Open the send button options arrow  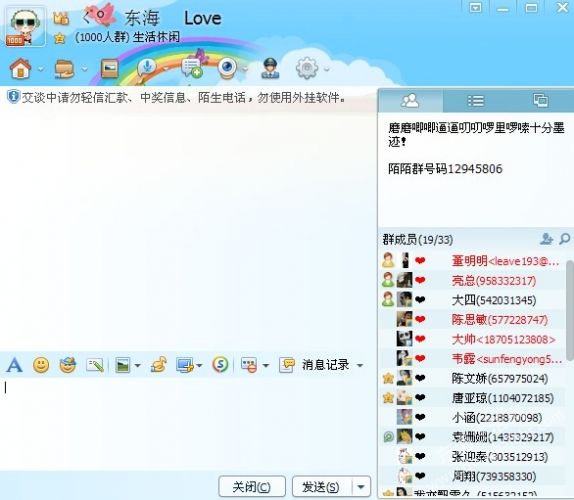coord(361,487)
